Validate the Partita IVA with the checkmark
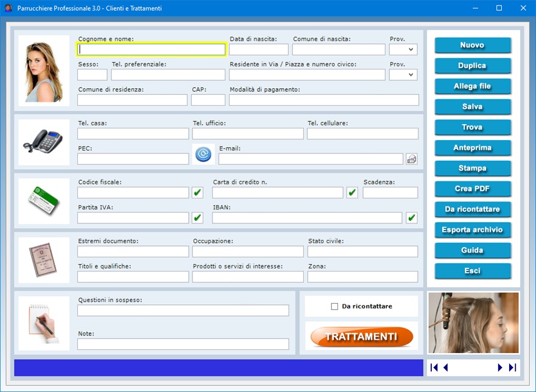536x392 pixels. point(197,218)
